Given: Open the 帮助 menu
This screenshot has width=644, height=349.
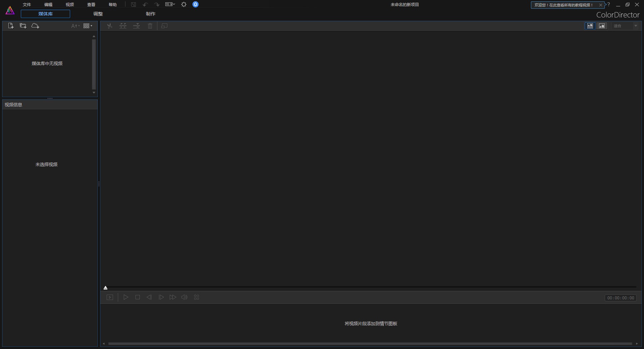Looking at the screenshot, I should click(x=113, y=4).
